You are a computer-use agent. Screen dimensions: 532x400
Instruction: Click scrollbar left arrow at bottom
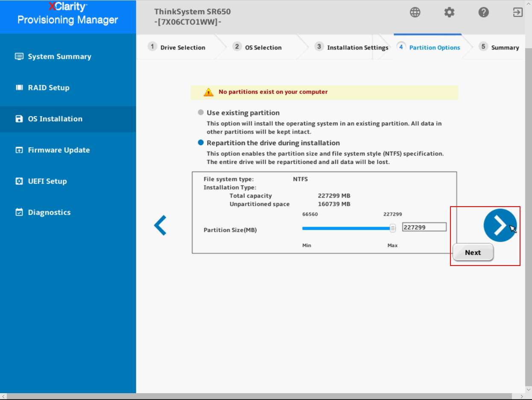coord(3,397)
